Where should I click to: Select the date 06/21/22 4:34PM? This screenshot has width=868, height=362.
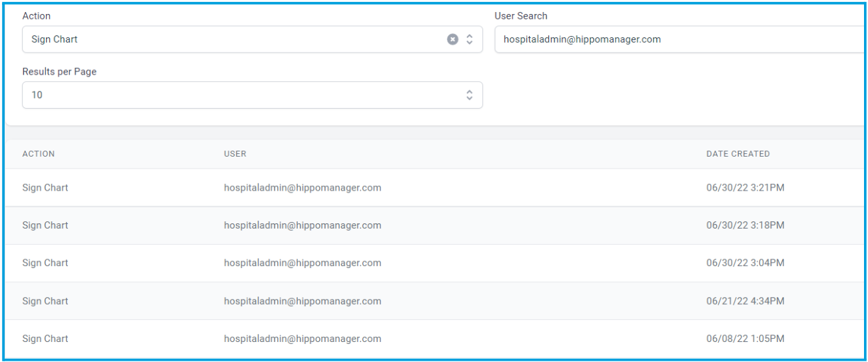(745, 301)
